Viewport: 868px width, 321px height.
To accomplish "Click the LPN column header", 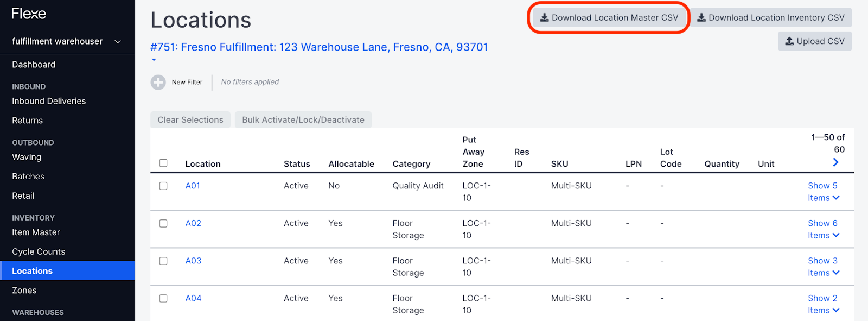I will (634, 164).
